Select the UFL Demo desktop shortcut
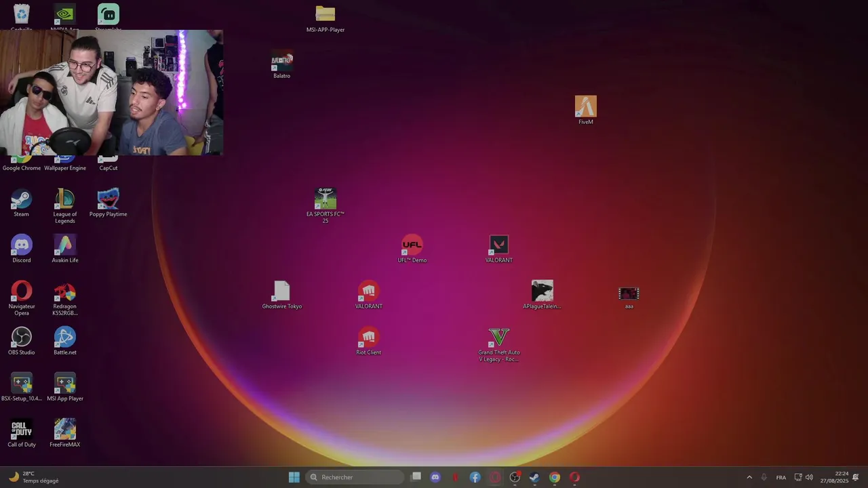Screen dimensions: 868x488 pyautogui.click(x=412, y=249)
